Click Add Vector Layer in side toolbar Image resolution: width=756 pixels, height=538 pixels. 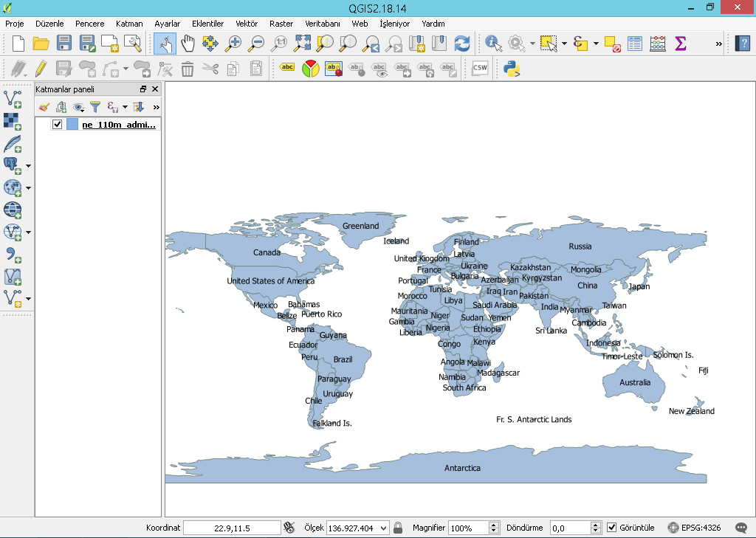click(13, 98)
